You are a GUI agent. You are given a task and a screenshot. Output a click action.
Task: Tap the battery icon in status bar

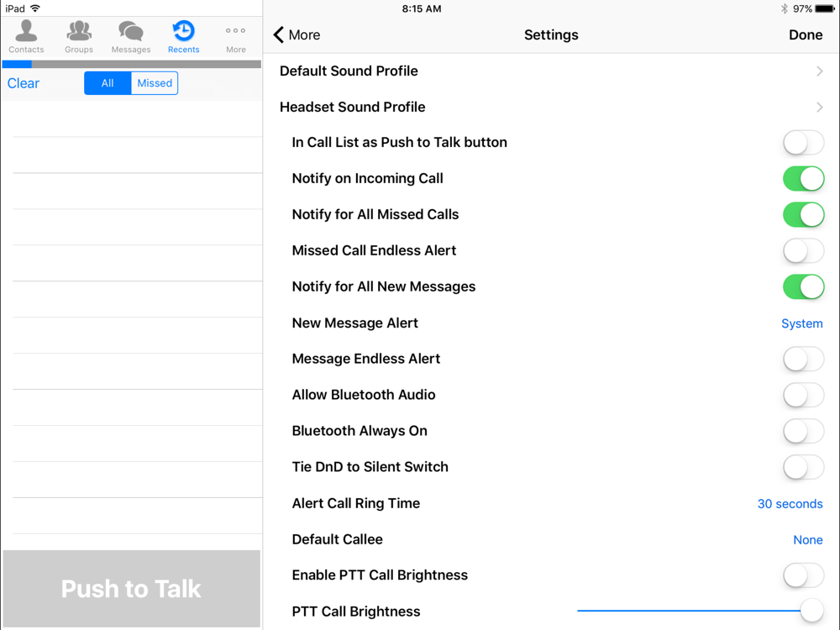pyautogui.click(x=825, y=8)
